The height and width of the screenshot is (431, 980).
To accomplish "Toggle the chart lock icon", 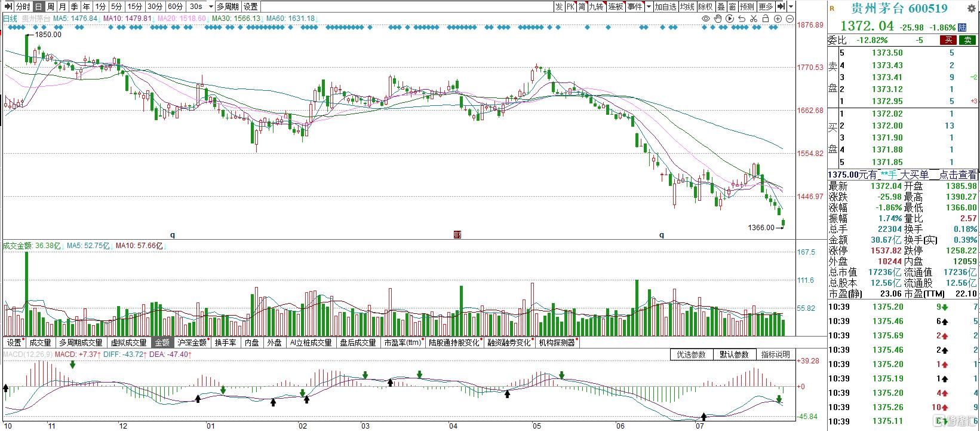I will (766, 19).
